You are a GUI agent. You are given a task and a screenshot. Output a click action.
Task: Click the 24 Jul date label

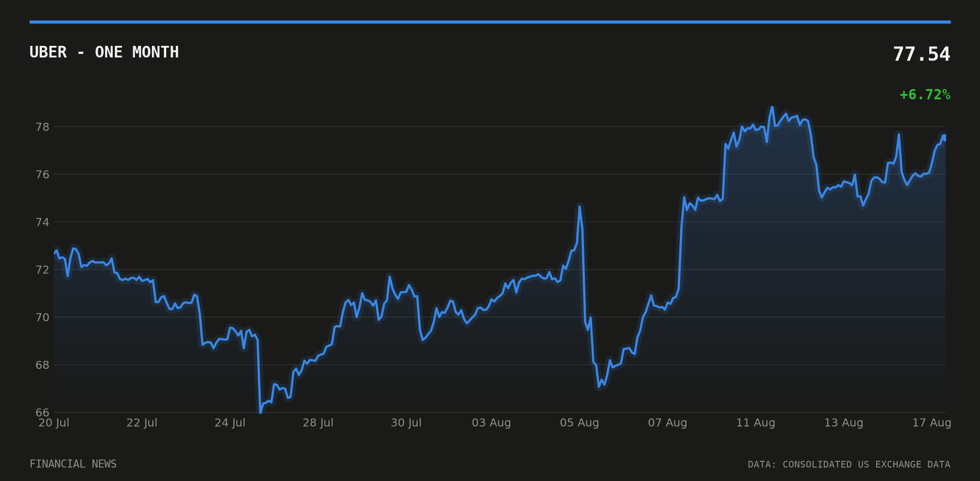click(230, 423)
